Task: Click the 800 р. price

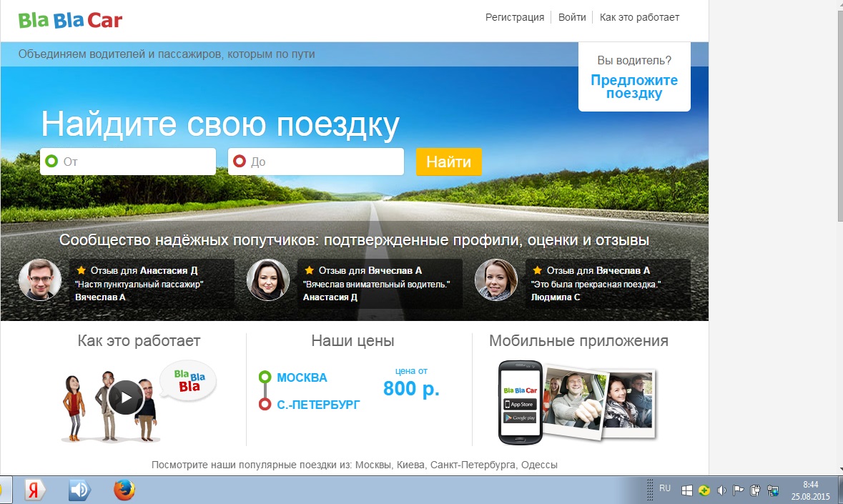Action: point(411,388)
